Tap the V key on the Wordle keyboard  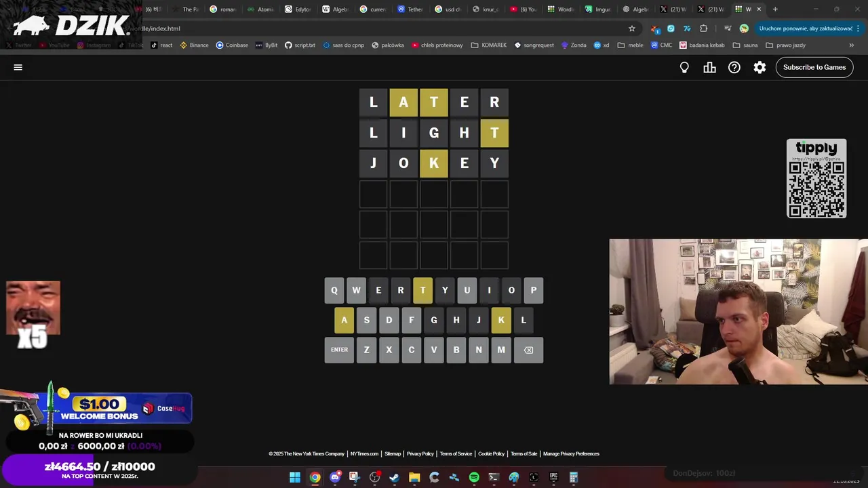433,350
